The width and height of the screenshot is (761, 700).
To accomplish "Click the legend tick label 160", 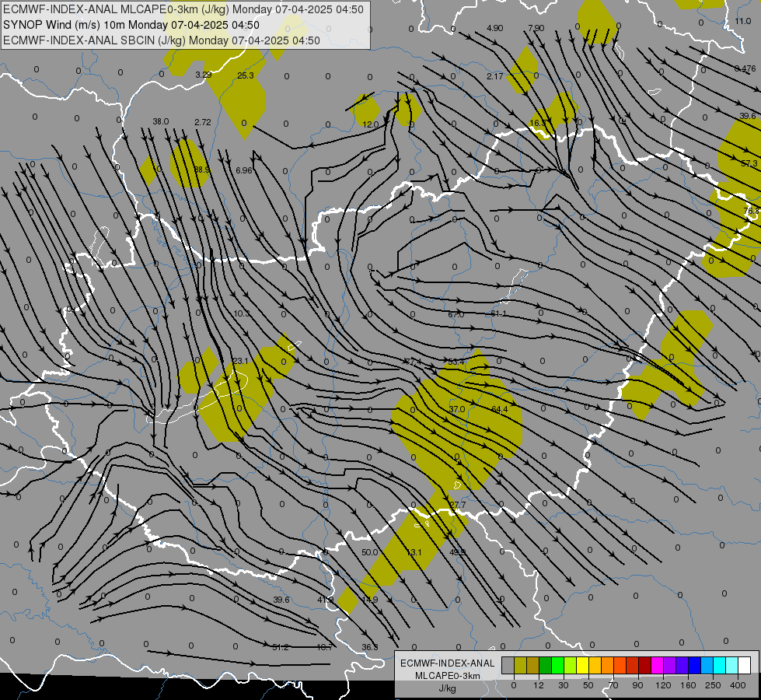I will click(x=688, y=685).
